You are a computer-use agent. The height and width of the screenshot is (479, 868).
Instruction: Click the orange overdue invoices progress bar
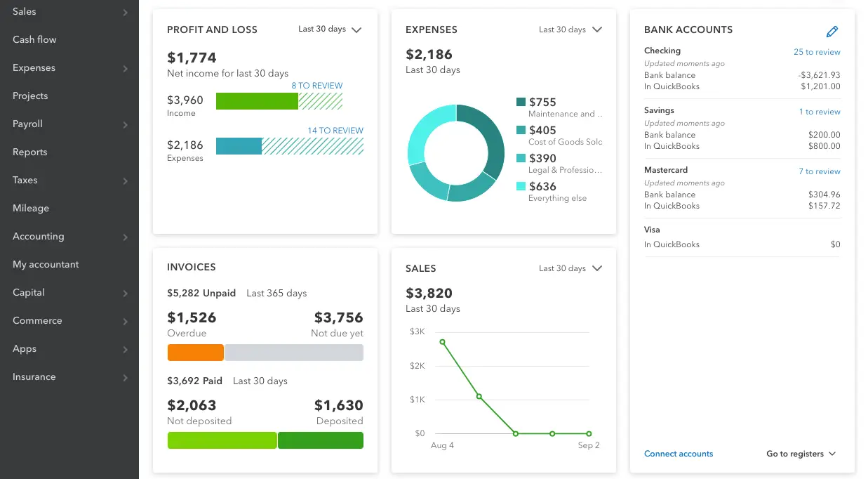pos(195,352)
